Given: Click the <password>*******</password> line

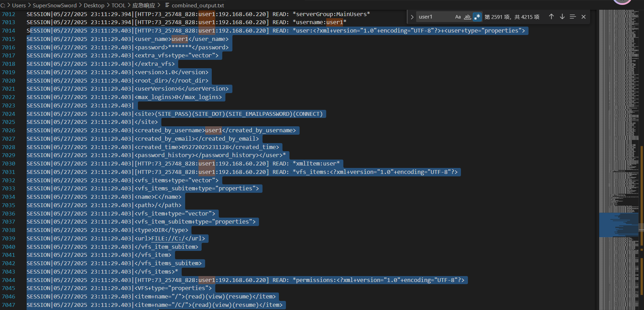Looking at the screenshot, I should (182, 48).
